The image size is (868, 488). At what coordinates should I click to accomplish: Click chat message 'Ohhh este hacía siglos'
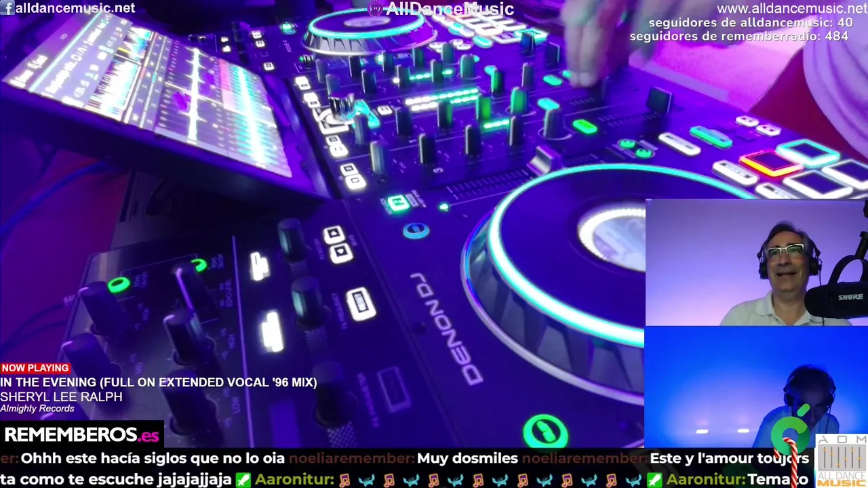[x=153, y=458]
